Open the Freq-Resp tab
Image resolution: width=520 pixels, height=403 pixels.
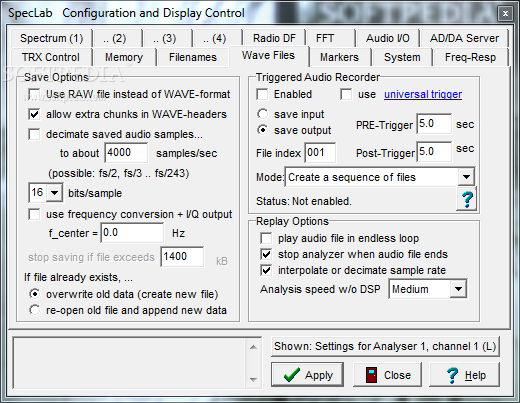click(x=470, y=57)
